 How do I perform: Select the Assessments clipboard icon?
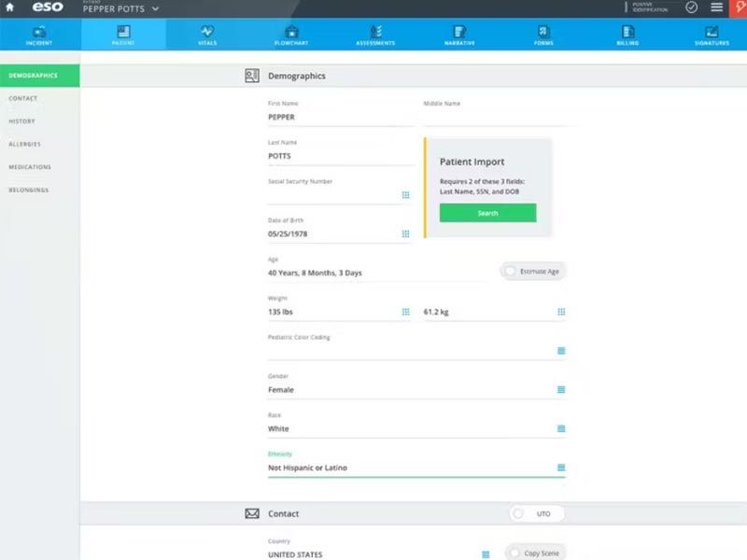coord(375,32)
